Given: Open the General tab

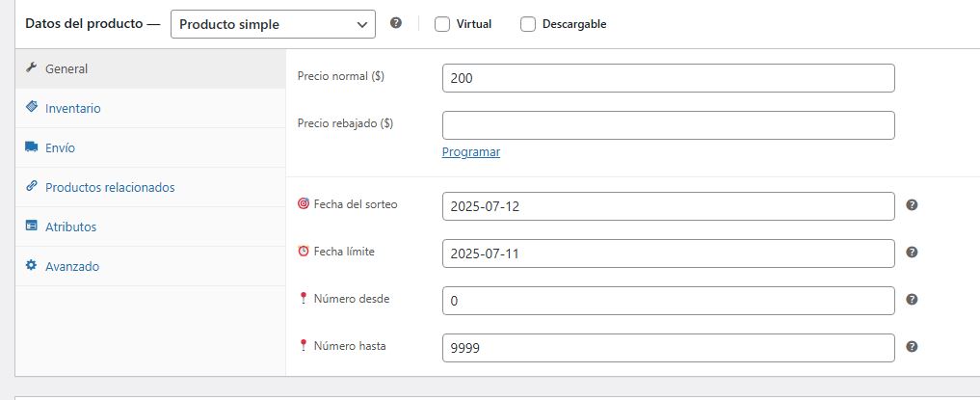Looking at the screenshot, I should (x=66, y=69).
